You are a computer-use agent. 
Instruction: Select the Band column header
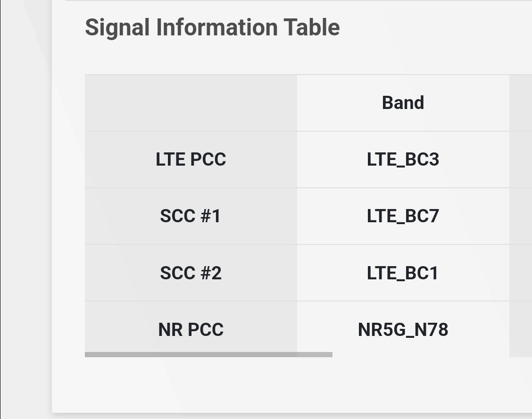pyautogui.click(x=403, y=103)
